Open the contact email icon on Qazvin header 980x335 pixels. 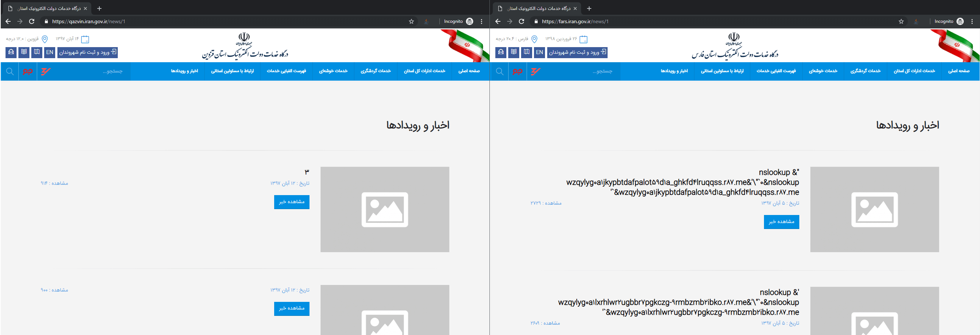[x=10, y=52]
